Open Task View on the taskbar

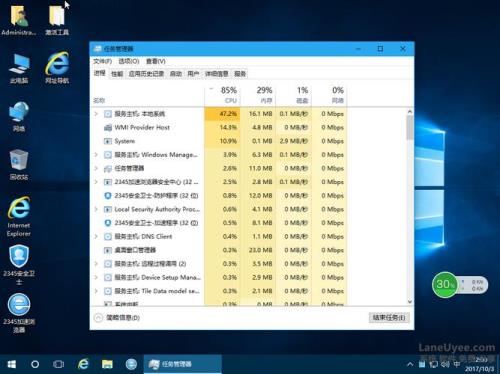pyautogui.click(x=59, y=364)
